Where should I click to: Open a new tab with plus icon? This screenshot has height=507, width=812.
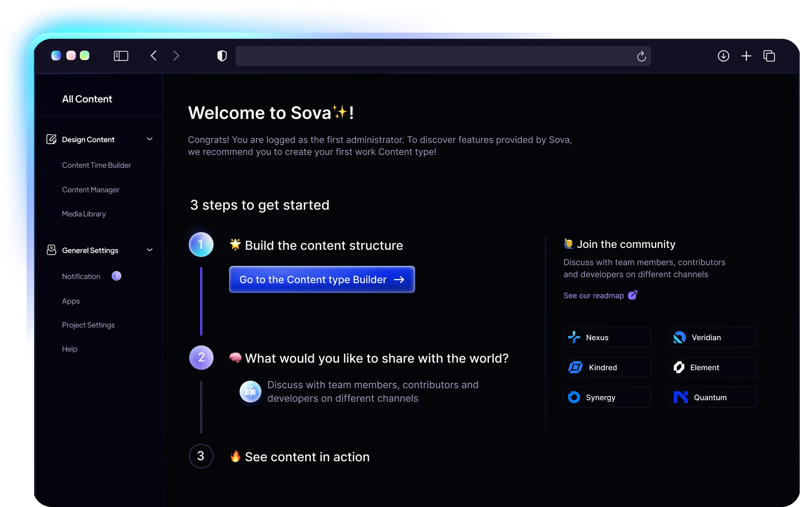point(746,56)
